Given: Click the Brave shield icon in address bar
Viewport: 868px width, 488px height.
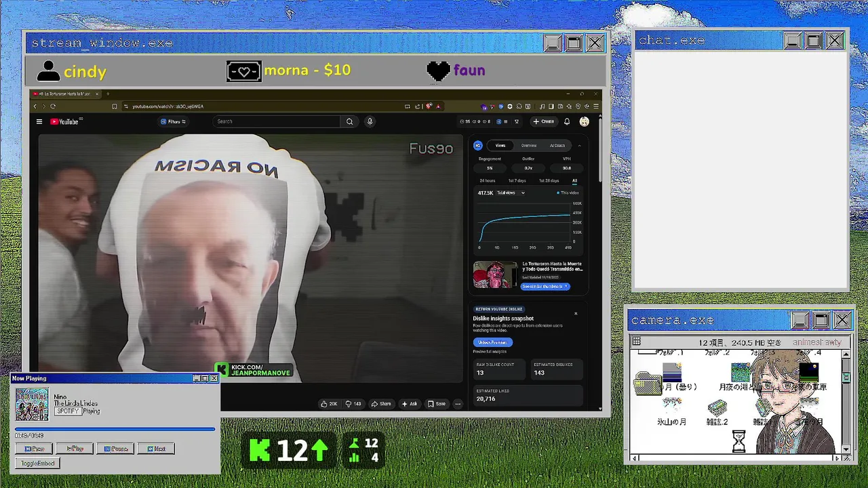Looking at the screenshot, I should [x=429, y=106].
